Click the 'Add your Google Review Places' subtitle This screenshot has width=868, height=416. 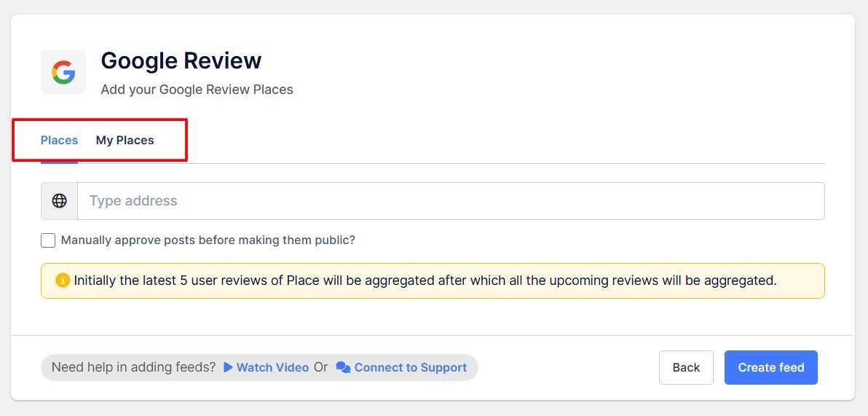[197, 90]
